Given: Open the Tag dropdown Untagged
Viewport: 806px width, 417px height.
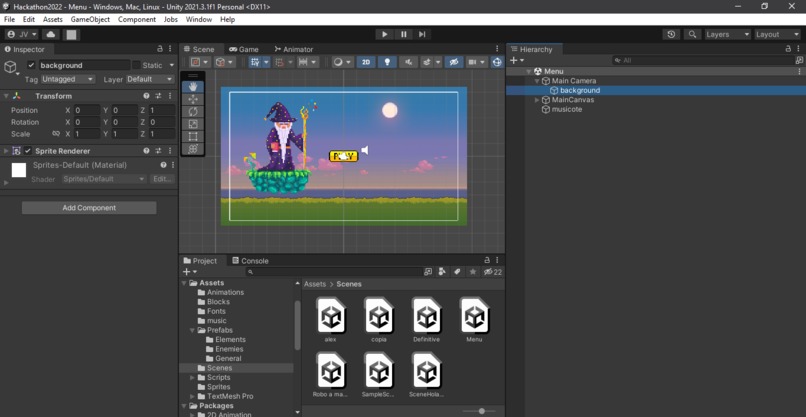Looking at the screenshot, I should pyautogui.click(x=68, y=79).
